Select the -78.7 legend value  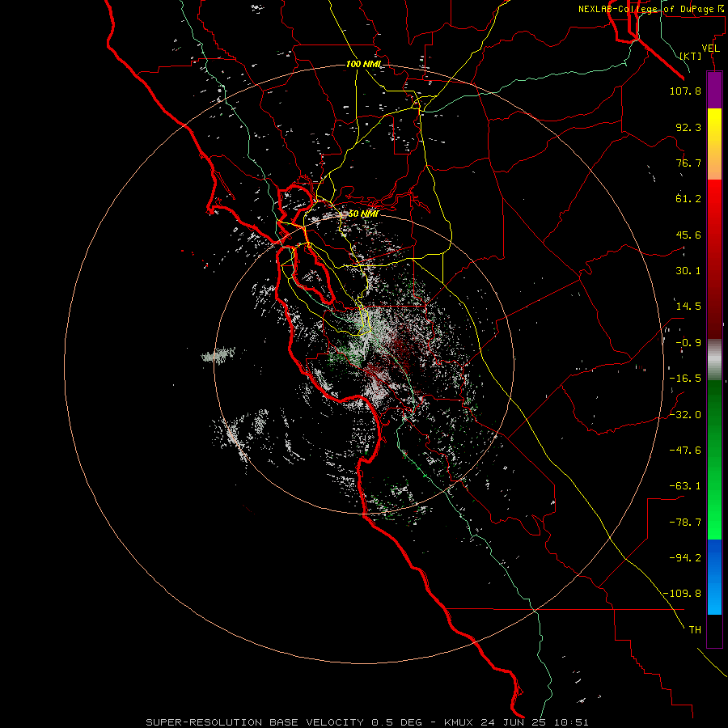685,523
